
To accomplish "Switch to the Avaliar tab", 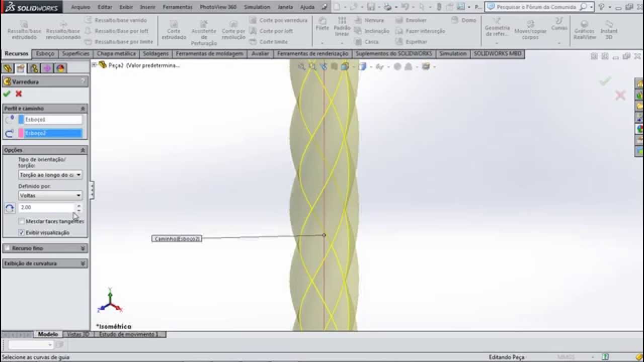I will pos(260,54).
